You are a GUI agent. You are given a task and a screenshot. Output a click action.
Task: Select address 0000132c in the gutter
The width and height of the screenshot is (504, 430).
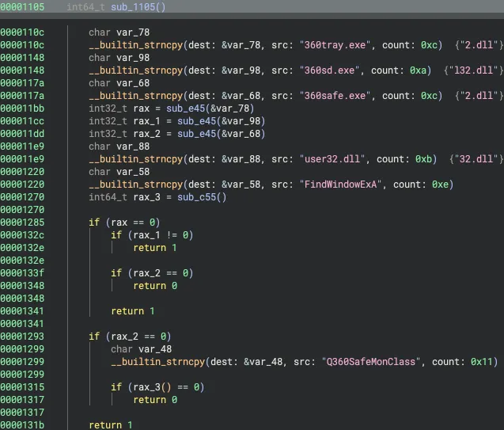22,234
